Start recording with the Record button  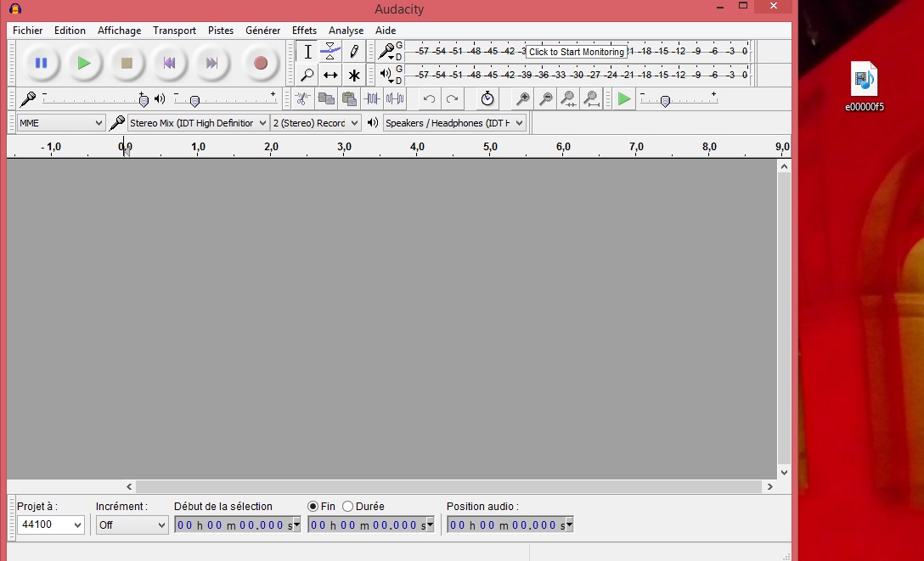261,63
